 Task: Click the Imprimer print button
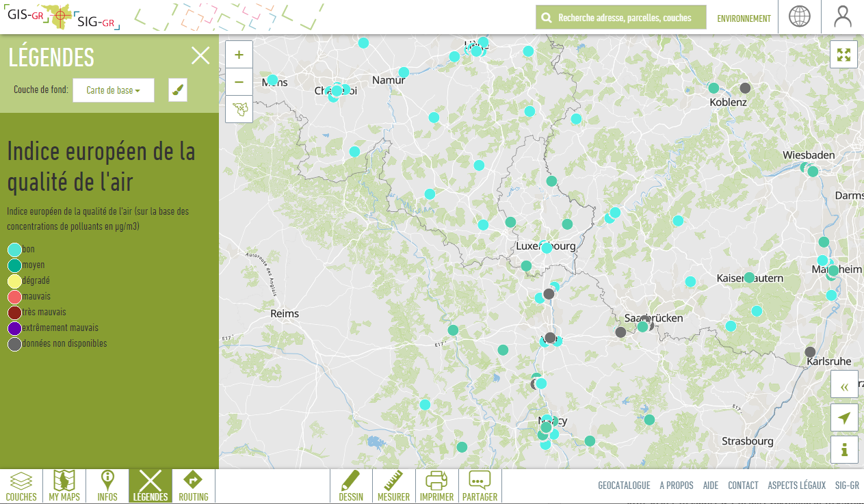tap(436, 486)
